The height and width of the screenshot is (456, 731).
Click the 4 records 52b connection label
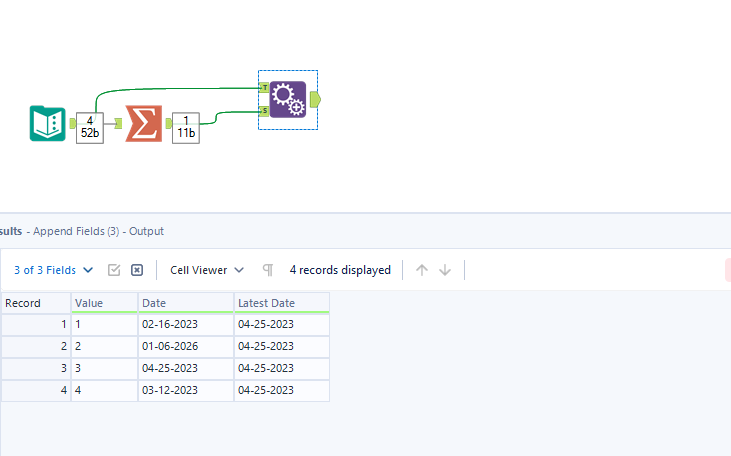pyautogui.click(x=90, y=128)
